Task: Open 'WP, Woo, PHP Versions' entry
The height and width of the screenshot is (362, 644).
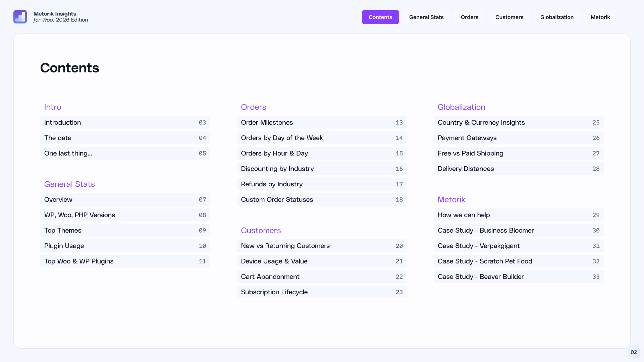Action: click(x=125, y=215)
